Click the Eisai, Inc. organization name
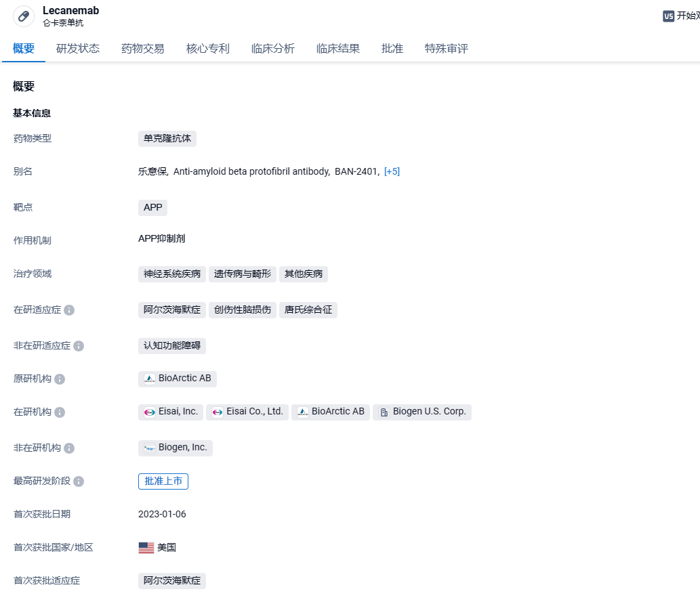 click(178, 412)
